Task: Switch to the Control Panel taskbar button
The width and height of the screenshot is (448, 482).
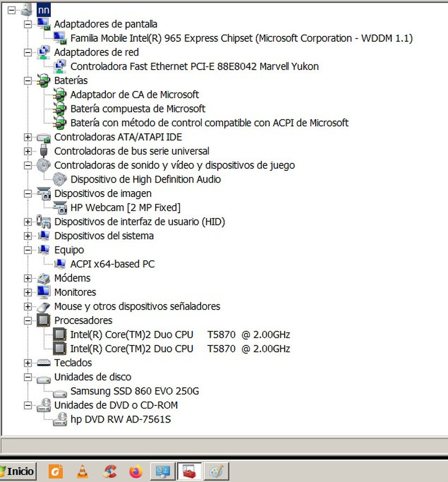Action: [x=163, y=471]
